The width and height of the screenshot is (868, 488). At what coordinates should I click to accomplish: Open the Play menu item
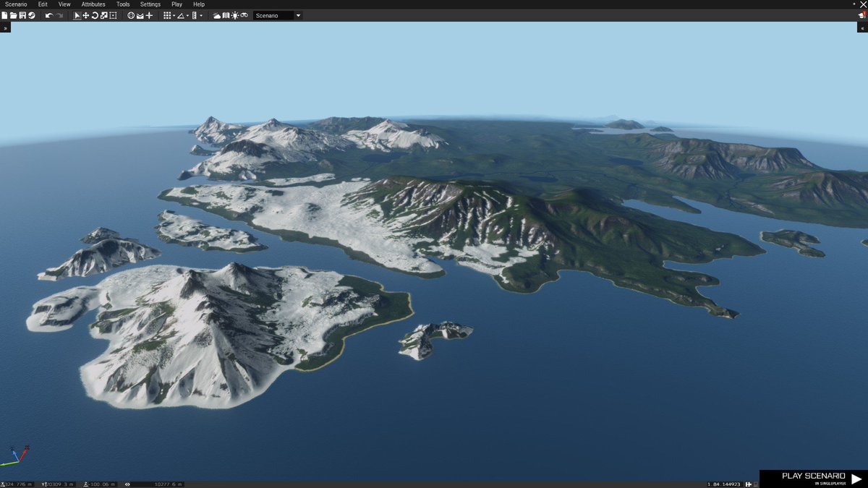point(176,4)
